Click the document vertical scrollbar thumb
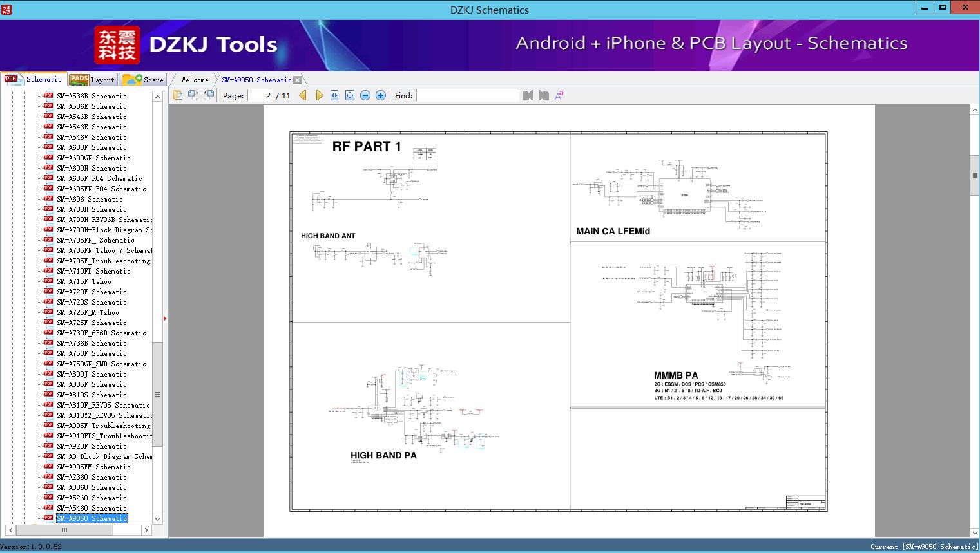This screenshot has width=980, height=553. click(x=975, y=175)
